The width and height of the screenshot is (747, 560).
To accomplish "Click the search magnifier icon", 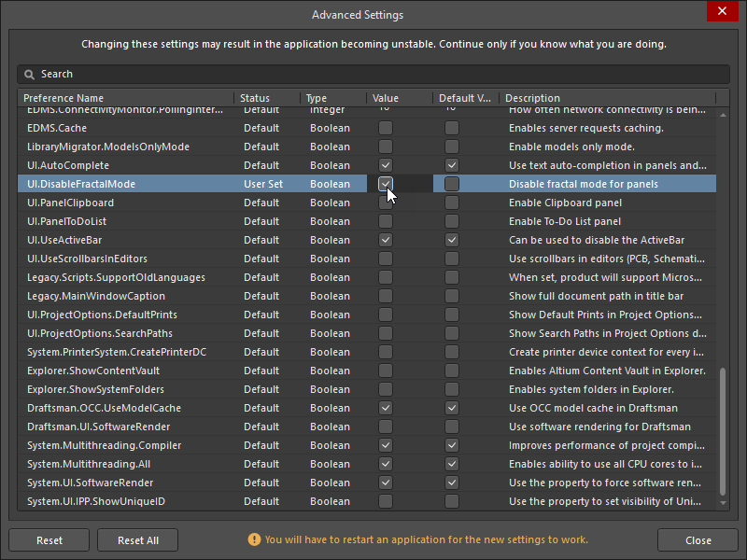I will (x=29, y=75).
